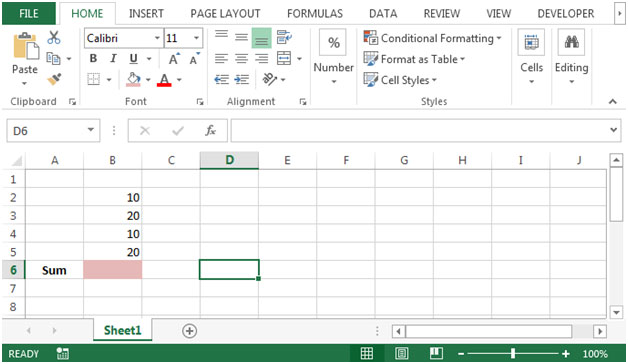628x364 pixels.
Task: Increase indent
Action: [242, 79]
